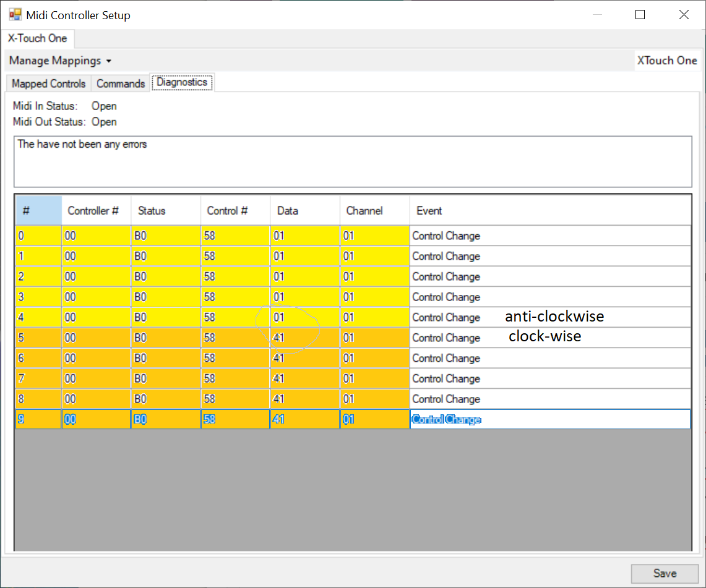Screen dimensions: 706x588
Task: Click the XTouch One label button
Action: pyautogui.click(x=667, y=61)
